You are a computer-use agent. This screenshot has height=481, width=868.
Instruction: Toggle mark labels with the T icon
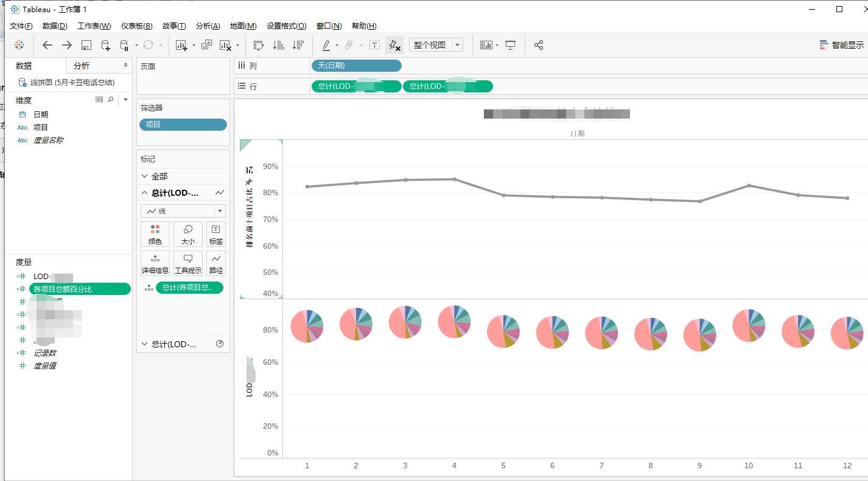(x=375, y=45)
